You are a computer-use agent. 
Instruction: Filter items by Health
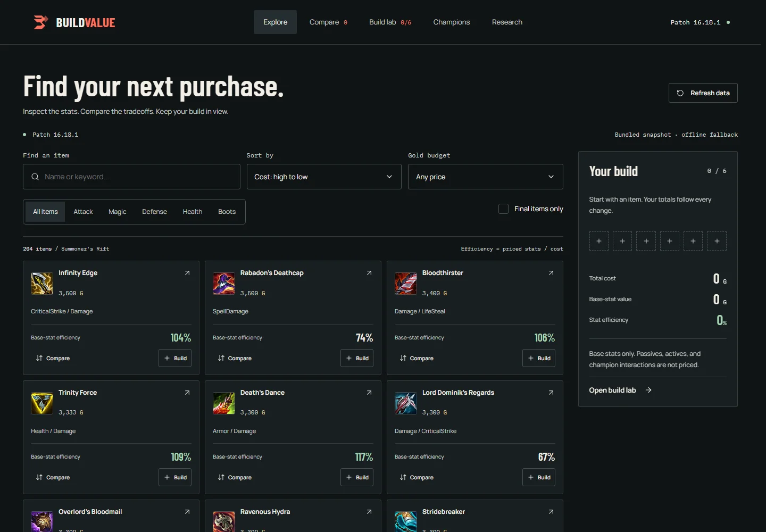pos(193,212)
